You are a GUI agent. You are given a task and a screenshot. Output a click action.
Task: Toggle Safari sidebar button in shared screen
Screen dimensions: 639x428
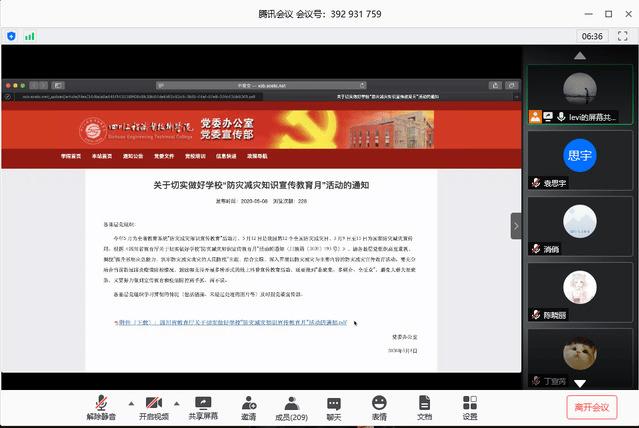(58, 85)
